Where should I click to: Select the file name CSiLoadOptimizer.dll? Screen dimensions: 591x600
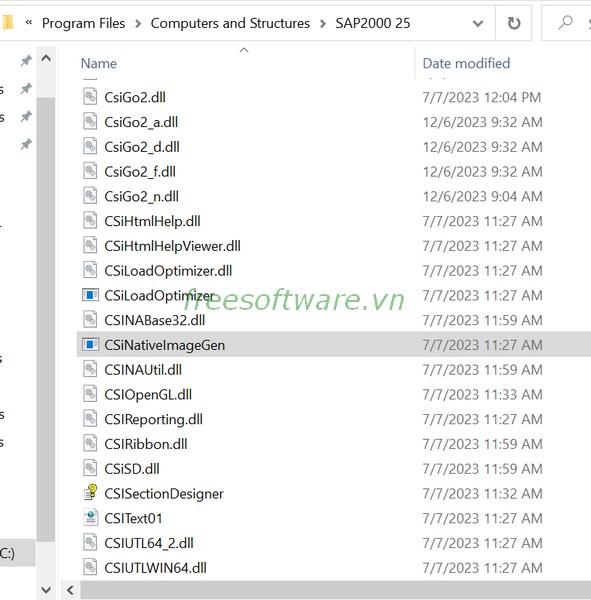(x=168, y=271)
